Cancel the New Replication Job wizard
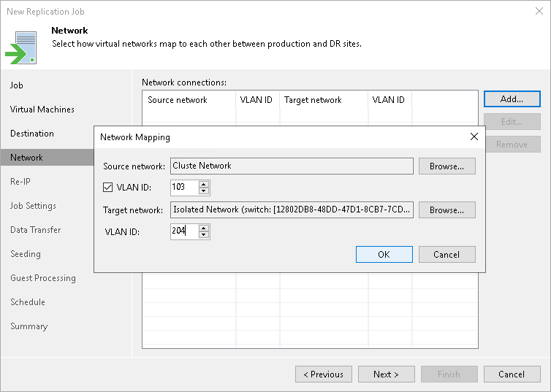The height and width of the screenshot is (392, 551). pos(512,374)
